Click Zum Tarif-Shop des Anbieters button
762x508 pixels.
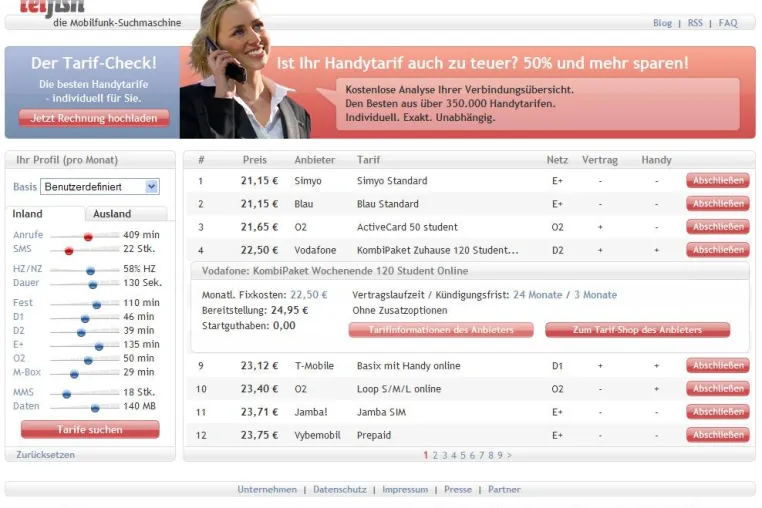(637, 330)
